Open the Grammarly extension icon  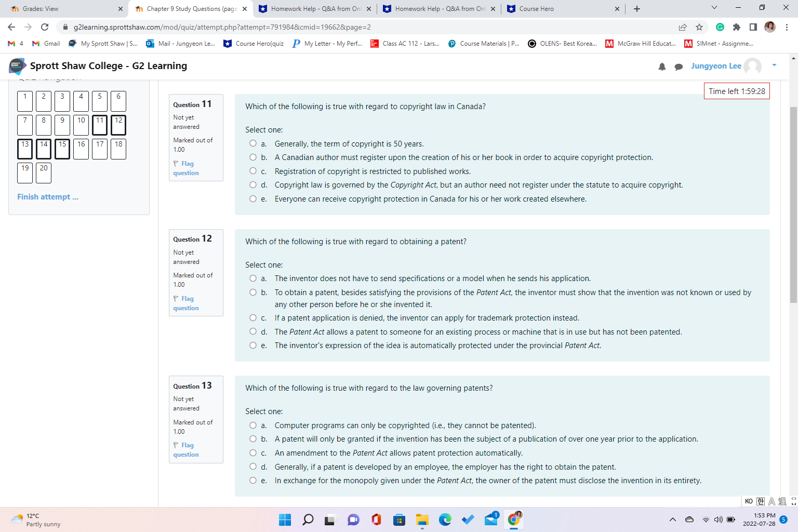(720, 27)
